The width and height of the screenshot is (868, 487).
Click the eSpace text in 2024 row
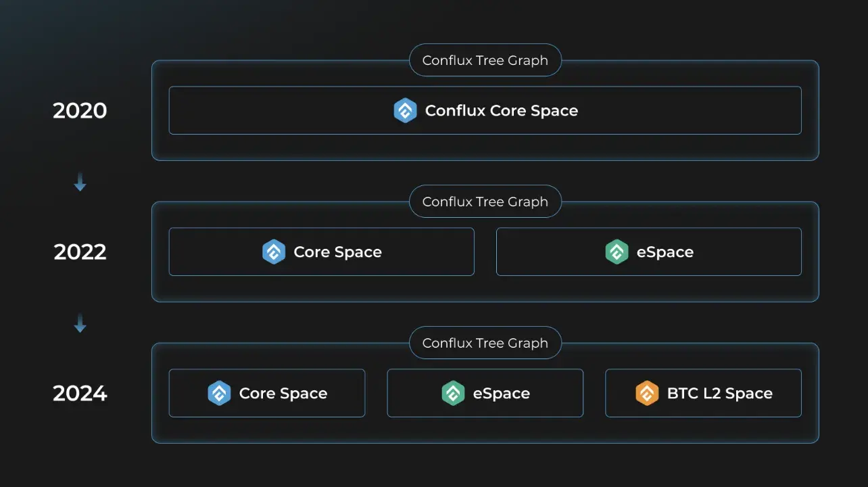(502, 394)
